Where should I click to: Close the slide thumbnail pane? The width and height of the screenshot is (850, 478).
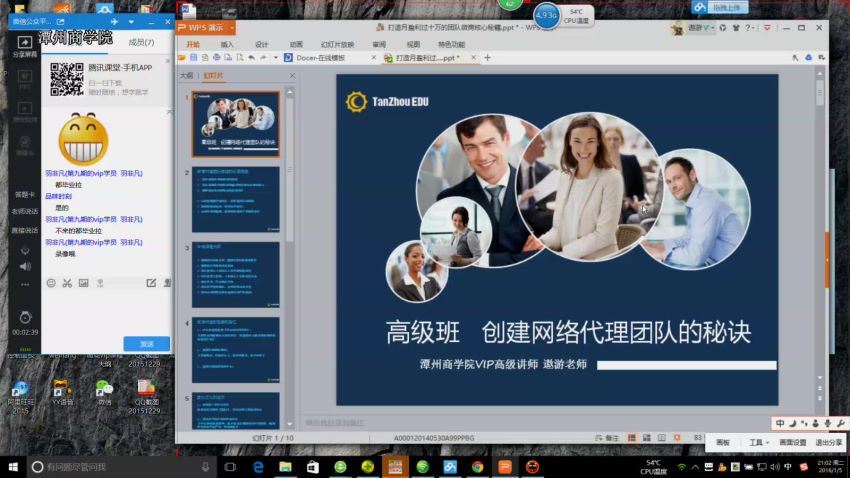[292, 76]
